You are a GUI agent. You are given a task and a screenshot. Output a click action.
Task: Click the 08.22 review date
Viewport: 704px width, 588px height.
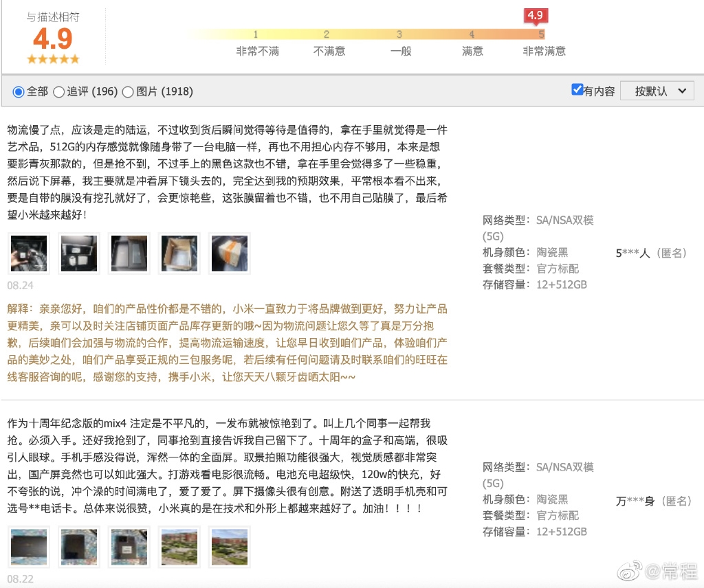tap(20, 578)
